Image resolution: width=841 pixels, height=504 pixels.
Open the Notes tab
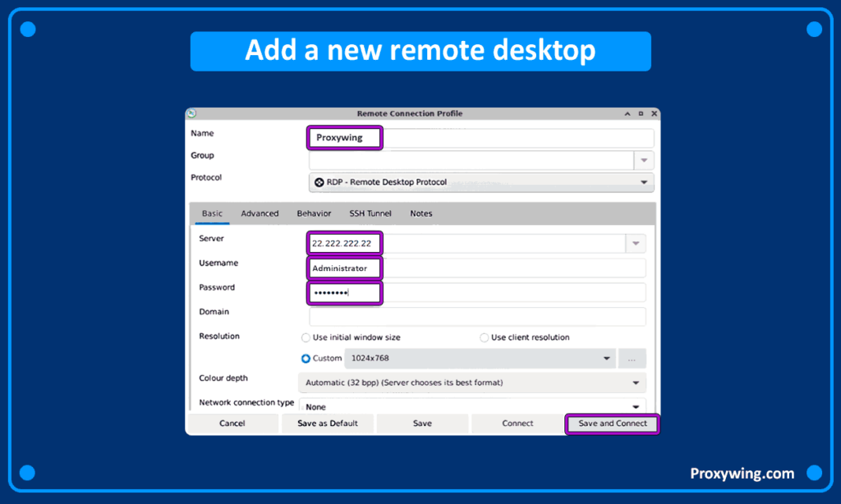coord(421,213)
